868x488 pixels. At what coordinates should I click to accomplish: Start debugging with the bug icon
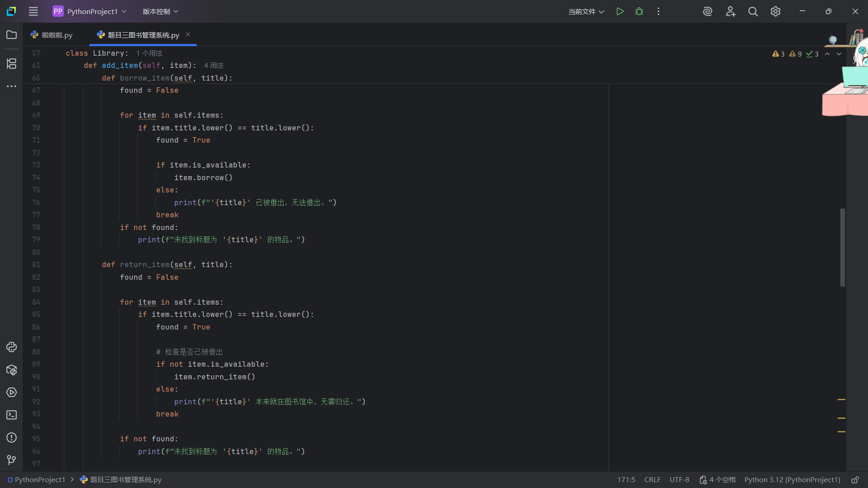click(639, 11)
